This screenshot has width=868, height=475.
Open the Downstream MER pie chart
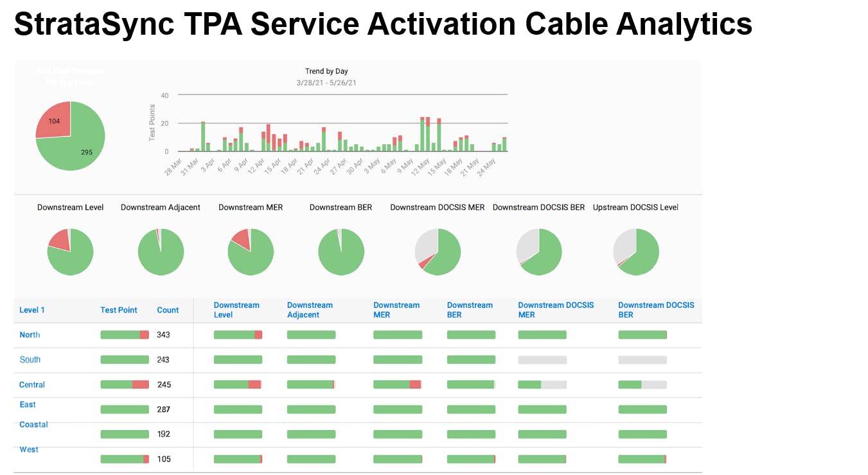coord(251,251)
